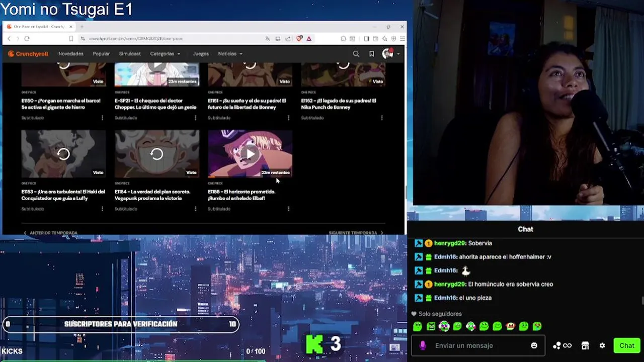Bookmark this page in the browser toolbar
The height and width of the screenshot is (362, 644).
pyautogui.click(x=71, y=39)
